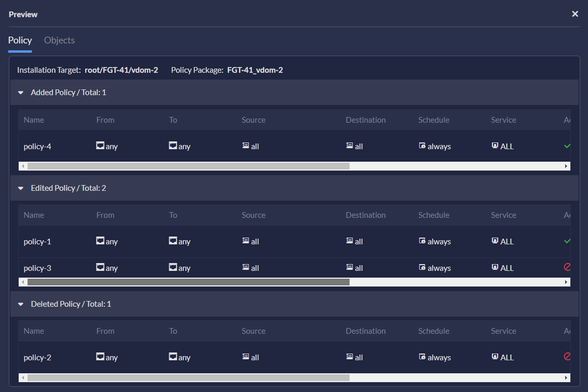Screen dimensions: 588x392
Task: Click policy package FGT-41_vdom-2 text
Action: [x=255, y=70]
